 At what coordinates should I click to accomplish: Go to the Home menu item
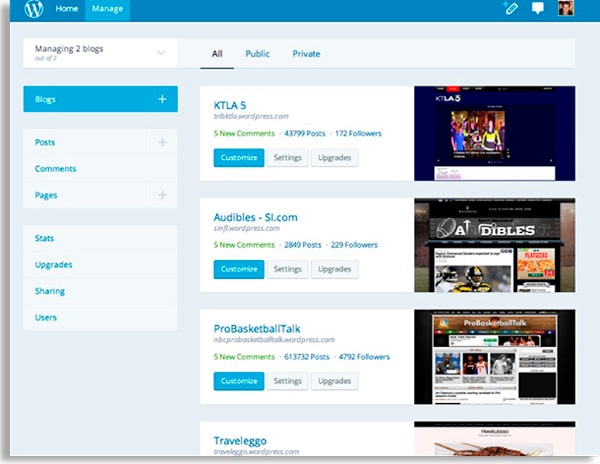(x=67, y=8)
